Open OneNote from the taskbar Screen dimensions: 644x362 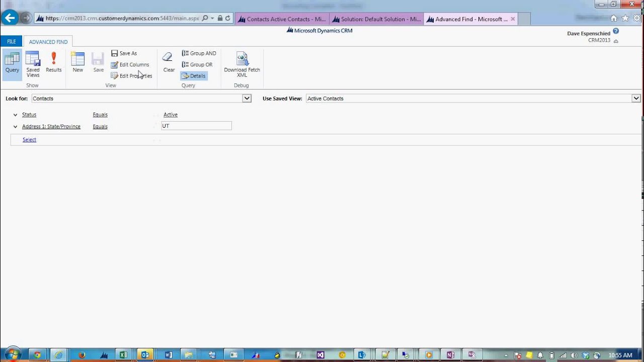450,355
